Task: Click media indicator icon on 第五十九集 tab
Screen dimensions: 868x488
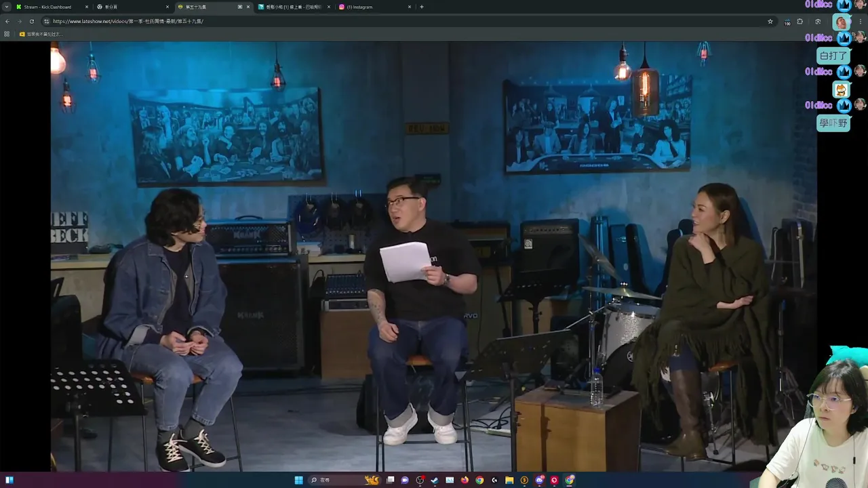Action: tap(240, 7)
